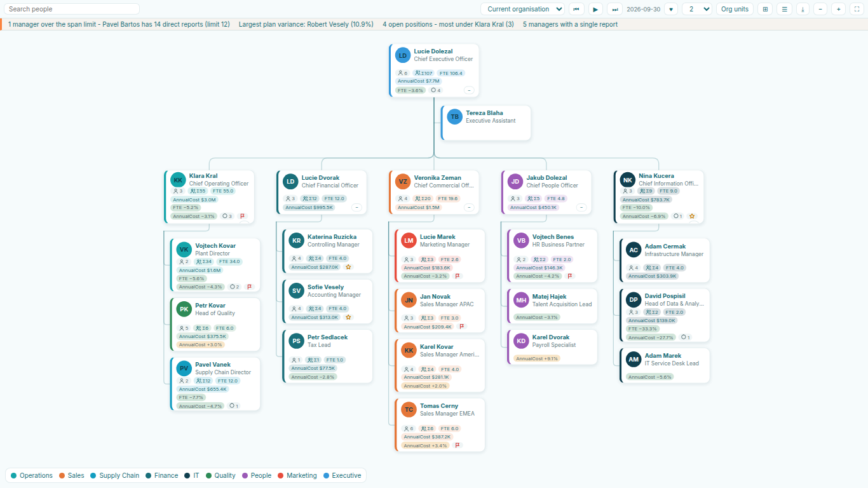Zoom out the org chart
The height and width of the screenshot is (488, 868).
pos(820,9)
